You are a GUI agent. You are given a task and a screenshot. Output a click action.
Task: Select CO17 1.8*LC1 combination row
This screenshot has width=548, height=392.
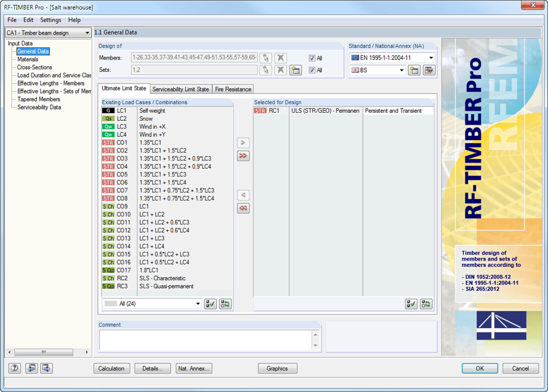pos(167,270)
